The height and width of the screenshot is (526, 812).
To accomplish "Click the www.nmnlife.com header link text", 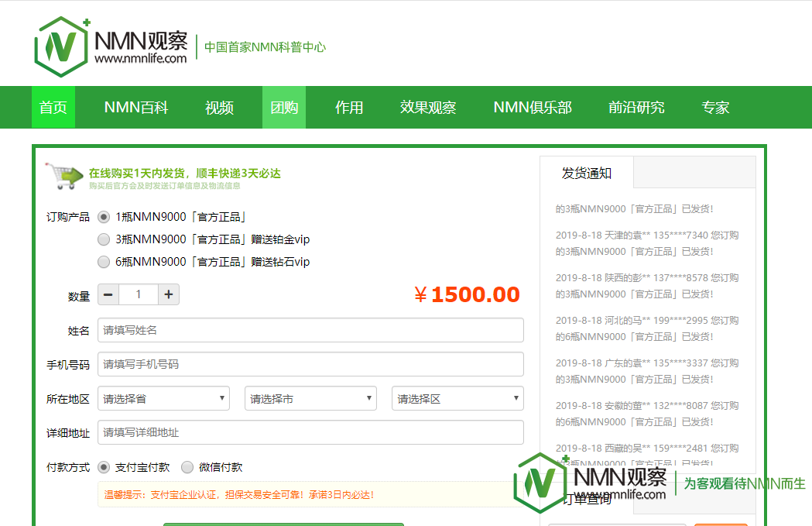I will click(140, 59).
